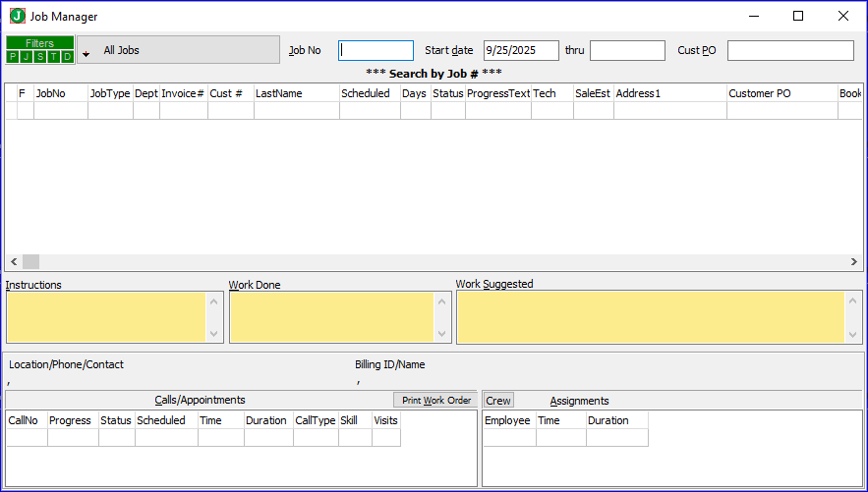Click the Status column header in calls grid
This screenshot has height=492, width=868.
click(117, 420)
